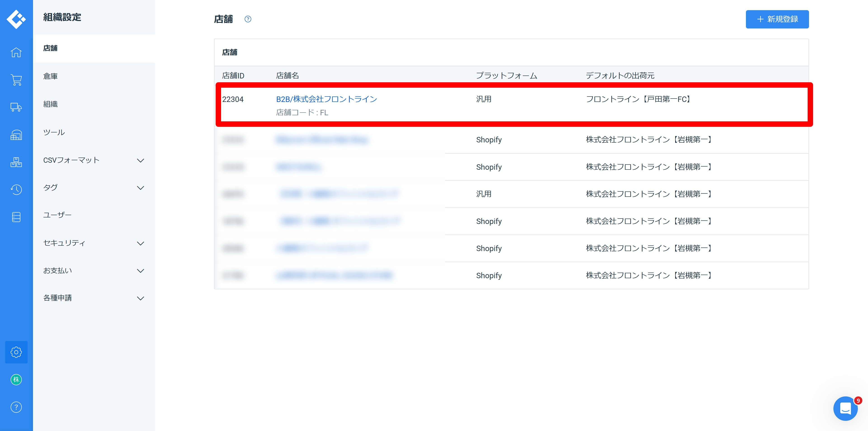Image resolution: width=868 pixels, height=431 pixels.
Task: Click the 新規登録 button
Action: pos(777,19)
